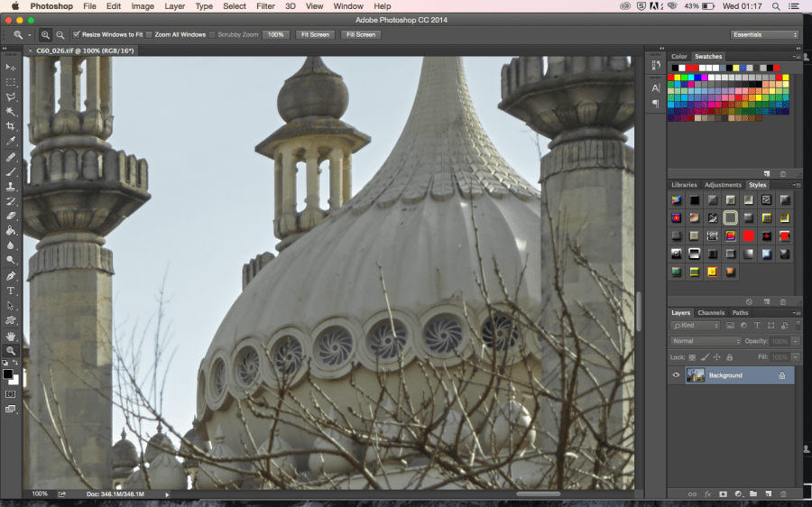Image resolution: width=812 pixels, height=507 pixels.
Task: Click the lock all icon in Layers
Action: 729,356
